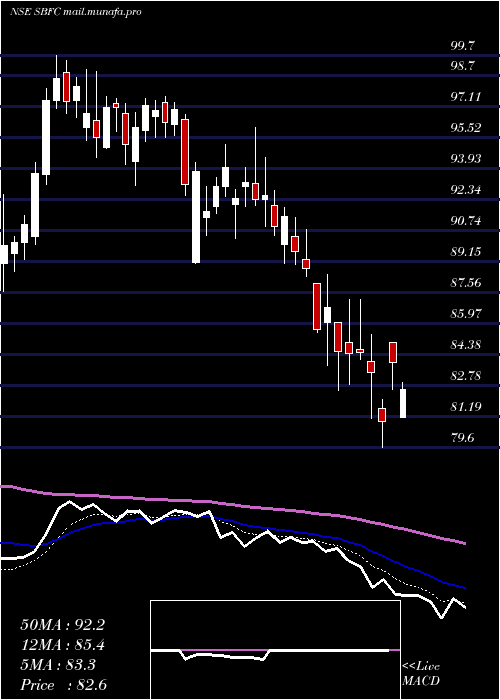Click the 93.93 price level label

tap(466, 158)
